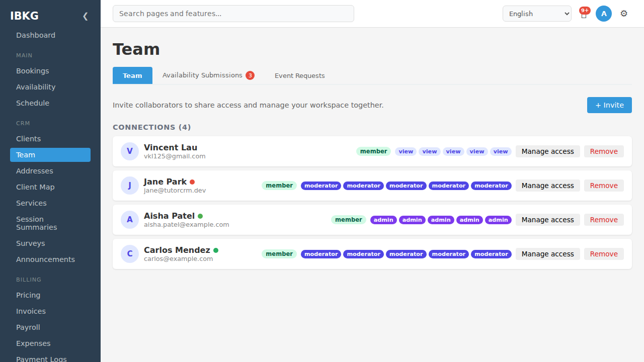Image resolution: width=644 pixels, height=362 pixels.
Task: Manage access for Vincent Lau
Action: (x=548, y=151)
